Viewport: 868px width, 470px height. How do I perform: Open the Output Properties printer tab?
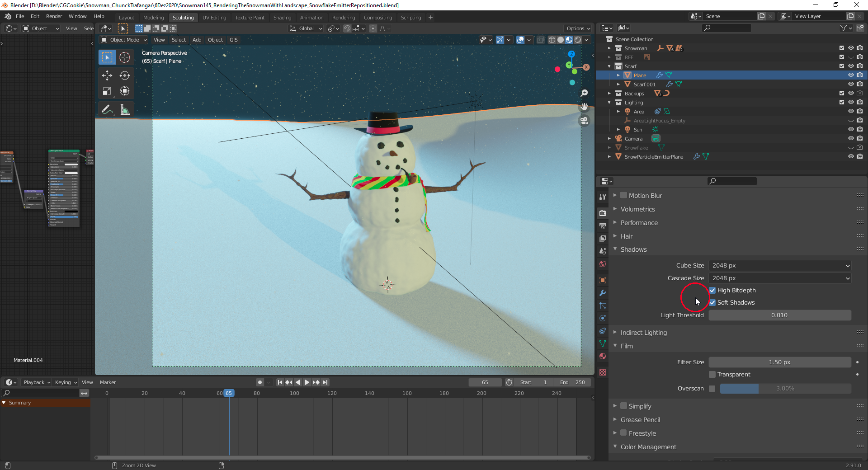[602, 226]
